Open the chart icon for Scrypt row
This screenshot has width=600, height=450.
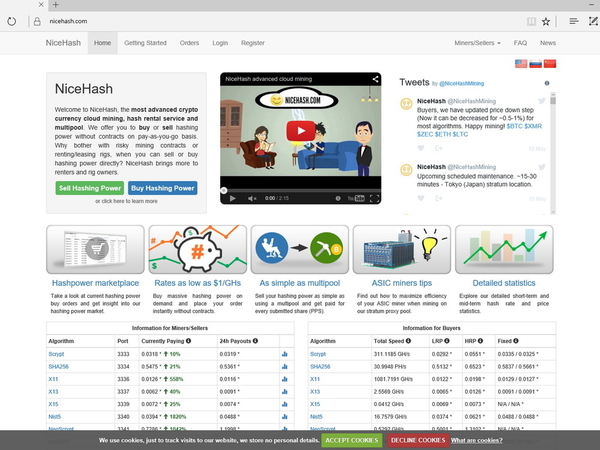(x=285, y=353)
